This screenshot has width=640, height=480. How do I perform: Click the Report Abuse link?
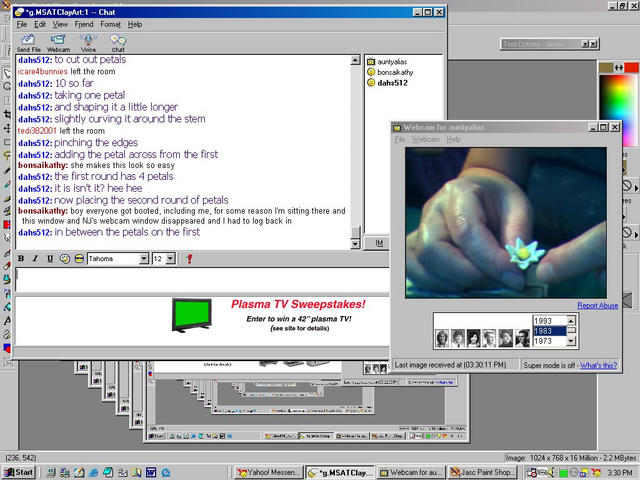[598, 305]
